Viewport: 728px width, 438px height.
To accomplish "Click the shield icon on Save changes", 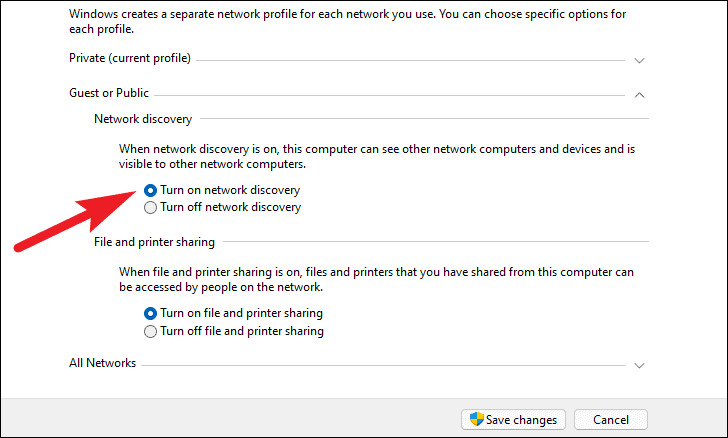I will pos(476,419).
